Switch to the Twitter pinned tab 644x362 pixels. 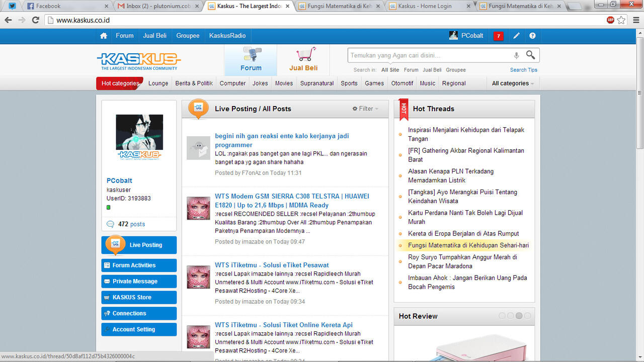12,6
